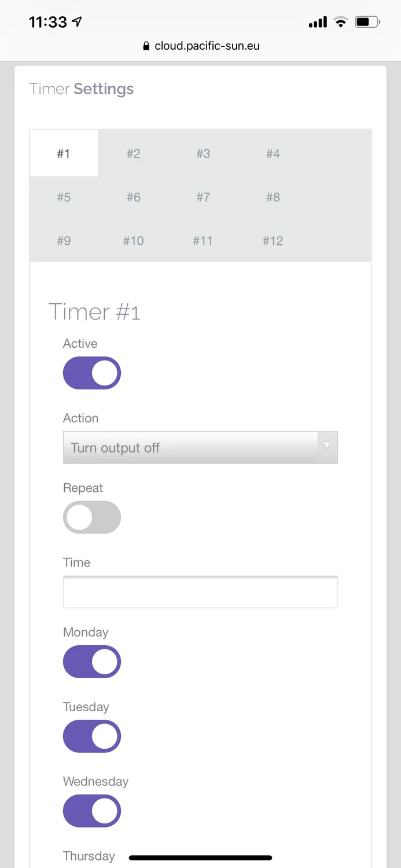Disable the Wednesday toggle
Viewport: 401px width, 868px height.
92,811
